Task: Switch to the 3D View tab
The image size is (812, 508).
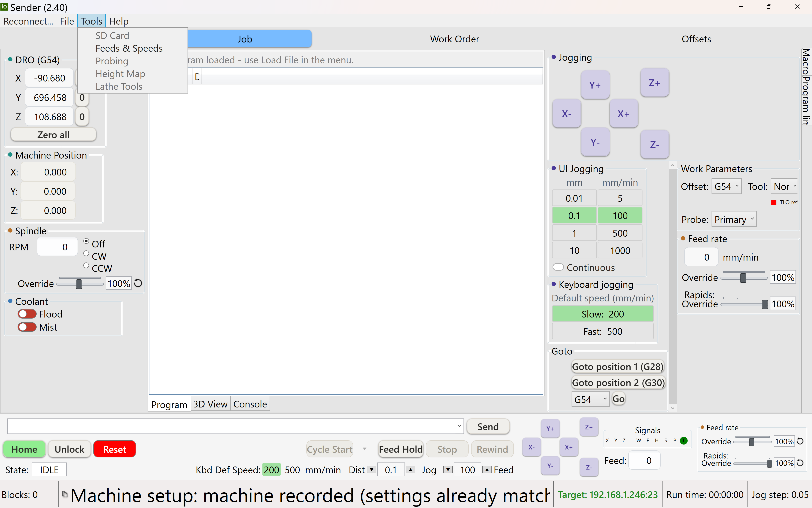Action: point(210,404)
